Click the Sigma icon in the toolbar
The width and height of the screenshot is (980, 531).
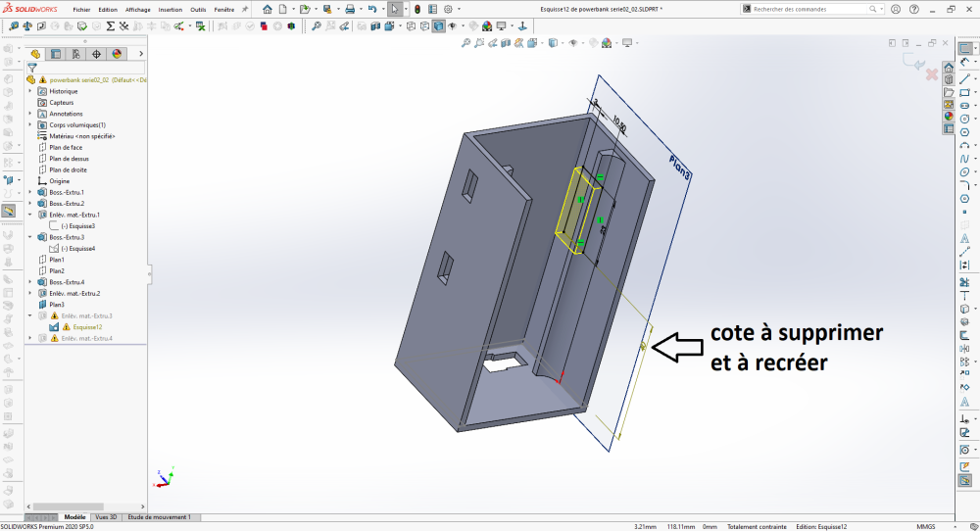(x=110, y=26)
